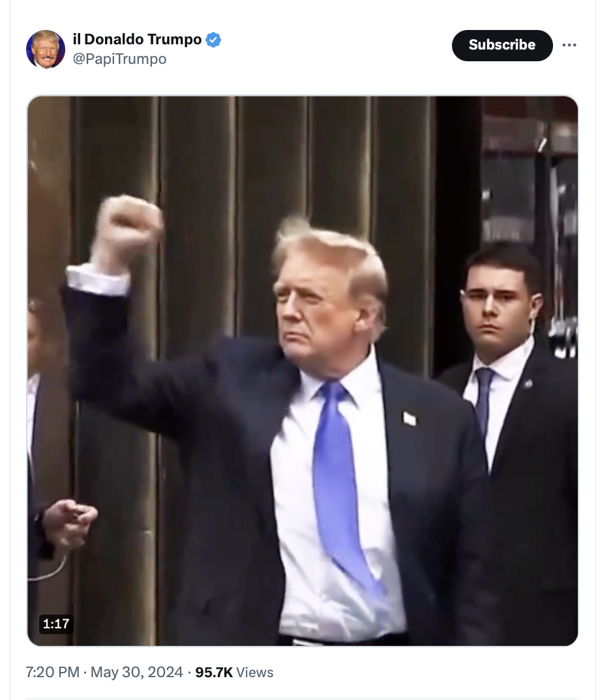Open the account's profile avatar picture

pos(46,49)
